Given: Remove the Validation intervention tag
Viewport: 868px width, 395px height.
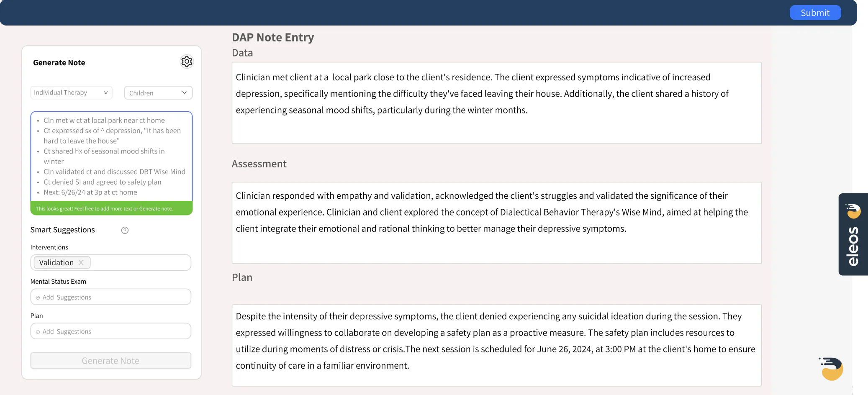Looking at the screenshot, I should 82,262.
